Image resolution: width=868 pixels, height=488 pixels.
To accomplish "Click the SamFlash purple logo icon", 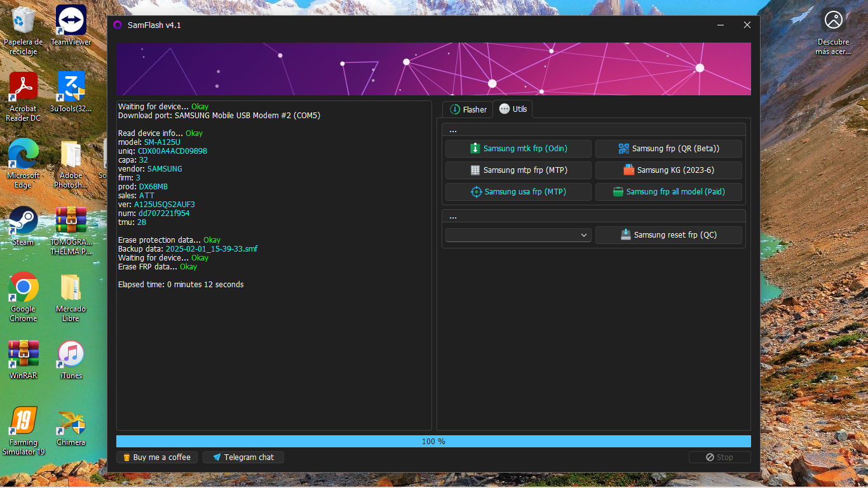I will pyautogui.click(x=117, y=25).
